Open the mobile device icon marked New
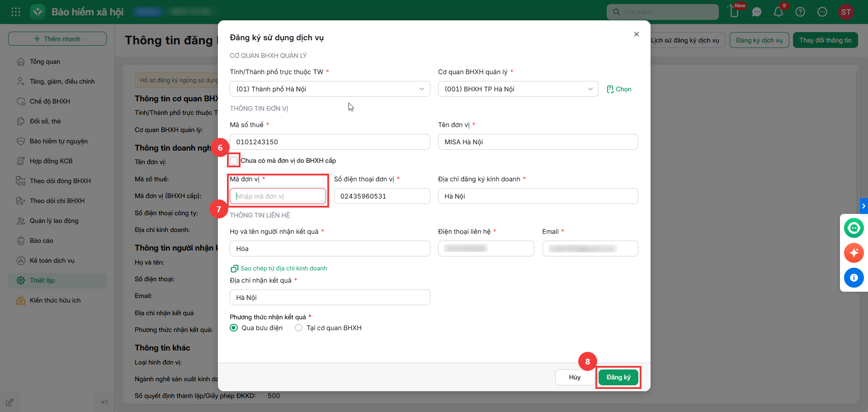Viewport: 868px width, 412px height. 735,12
